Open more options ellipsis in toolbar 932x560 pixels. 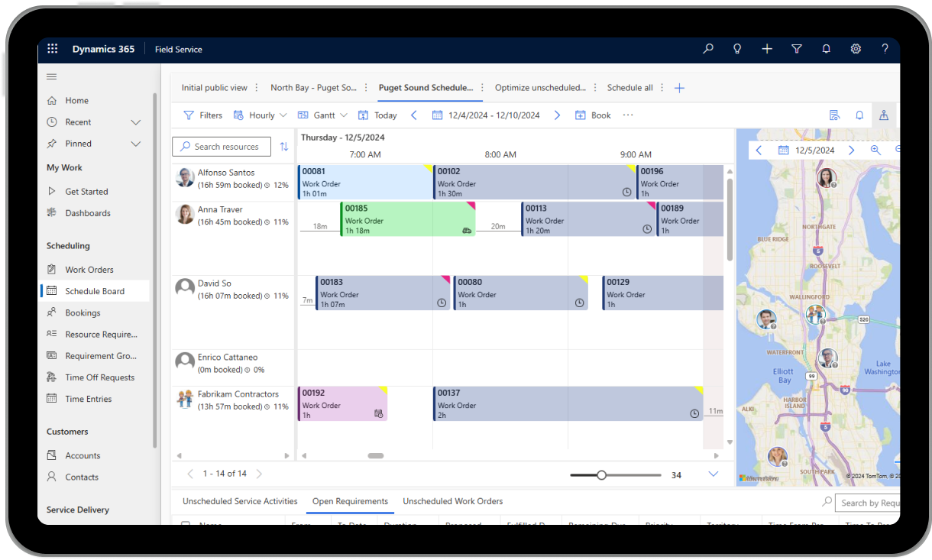[628, 115]
